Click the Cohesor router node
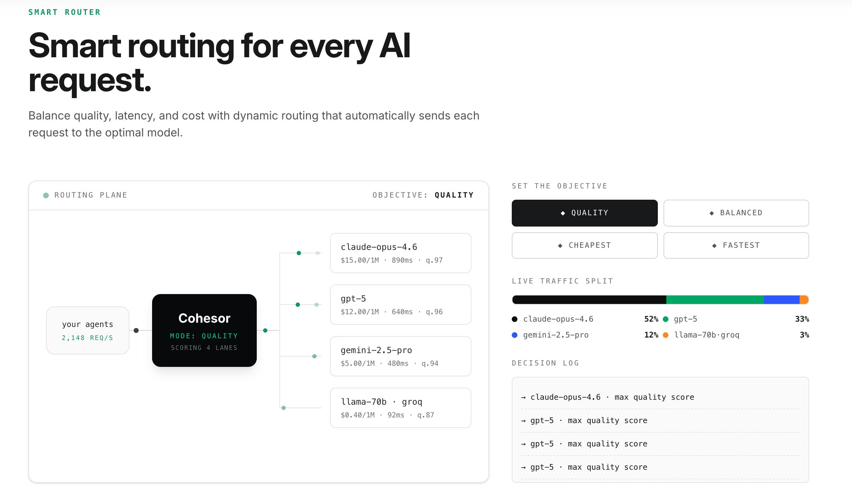The width and height of the screenshot is (852, 504). [204, 330]
